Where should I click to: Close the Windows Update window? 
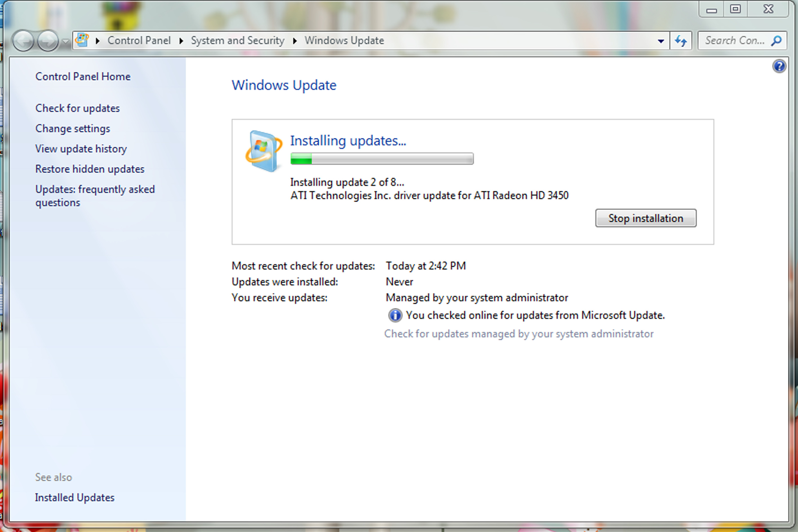(x=768, y=9)
